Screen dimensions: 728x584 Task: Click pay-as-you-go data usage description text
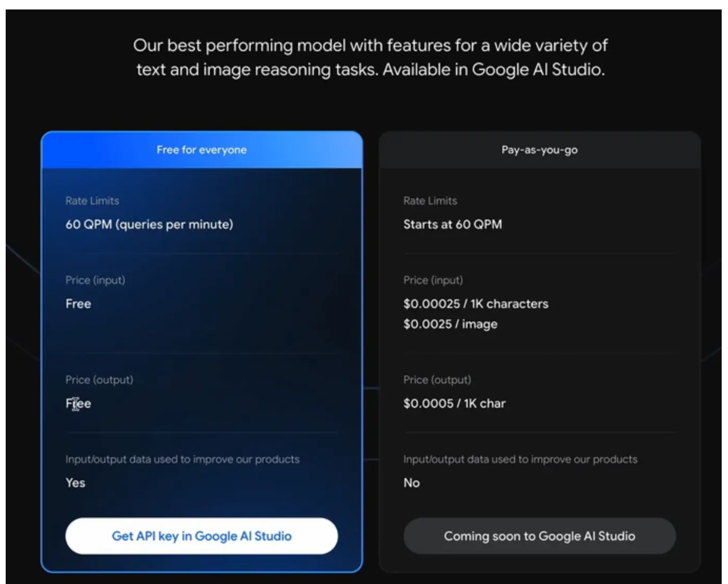(x=520, y=459)
